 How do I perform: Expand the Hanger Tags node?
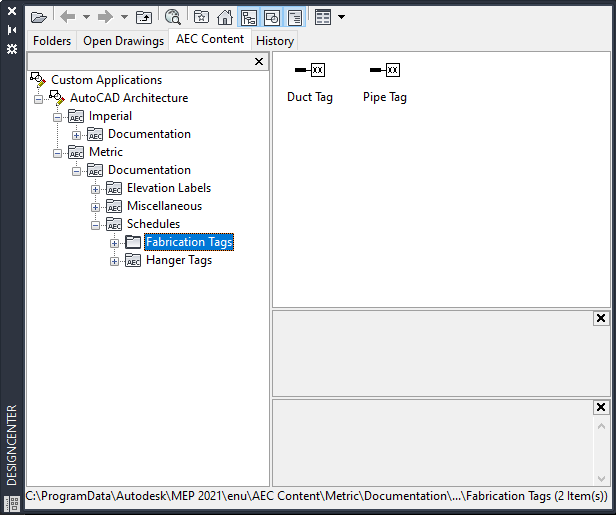pos(114,262)
